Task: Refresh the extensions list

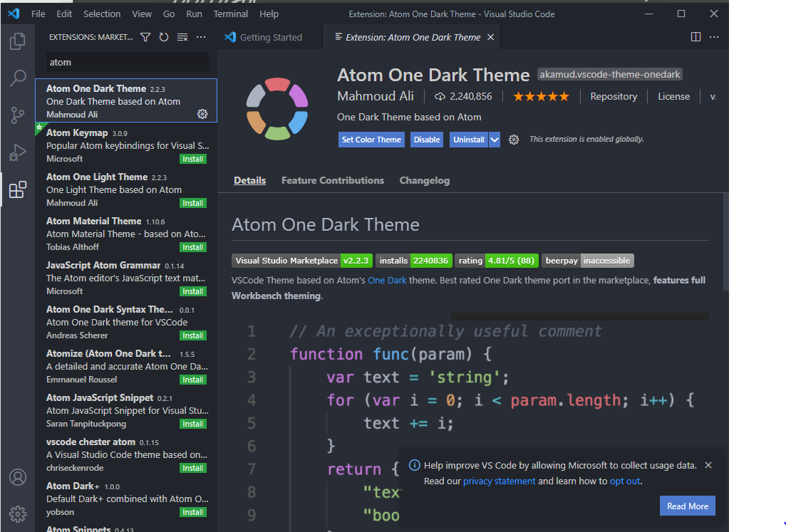Action: (164, 37)
